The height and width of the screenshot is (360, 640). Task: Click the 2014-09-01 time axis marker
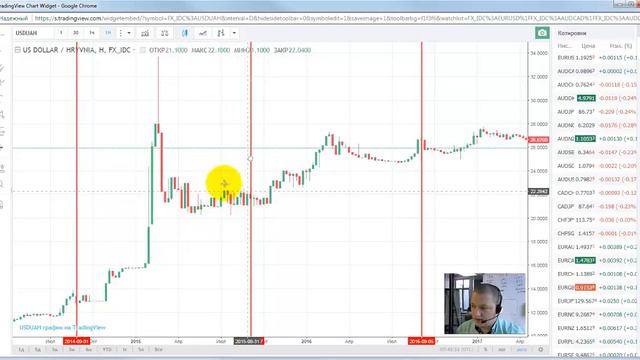click(x=76, y=341)
